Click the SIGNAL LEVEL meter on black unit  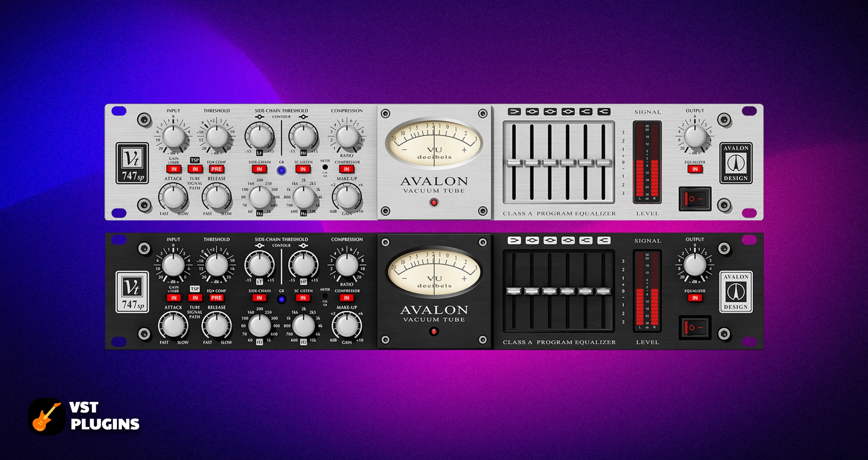pos(647,291)
